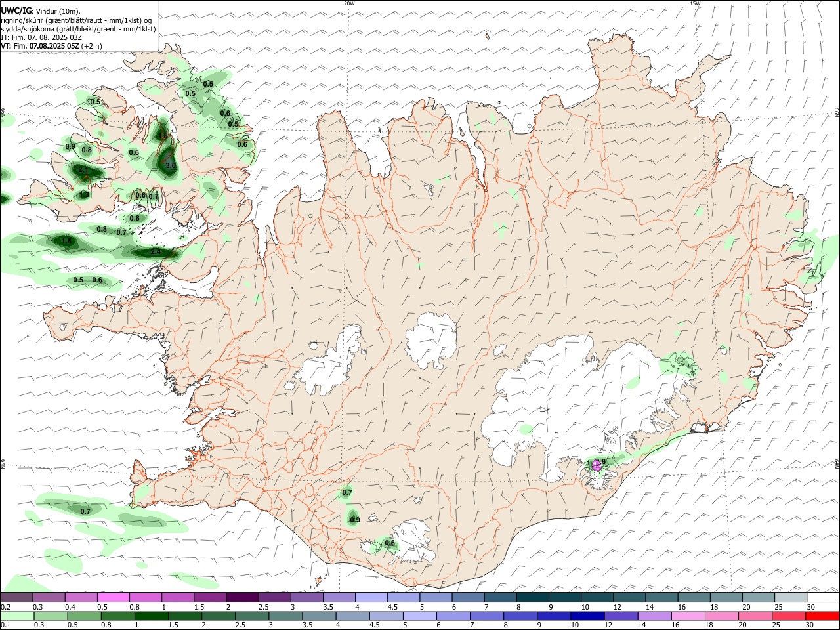Select the lavender 4–4.5 sleet/snow legend swatch
The image size is (840, 630).
(x=371, y=597)
